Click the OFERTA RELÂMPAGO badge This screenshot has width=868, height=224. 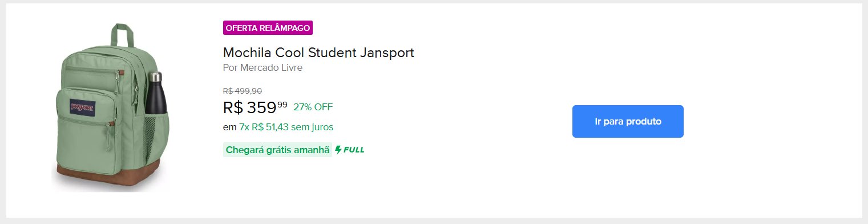268,27
